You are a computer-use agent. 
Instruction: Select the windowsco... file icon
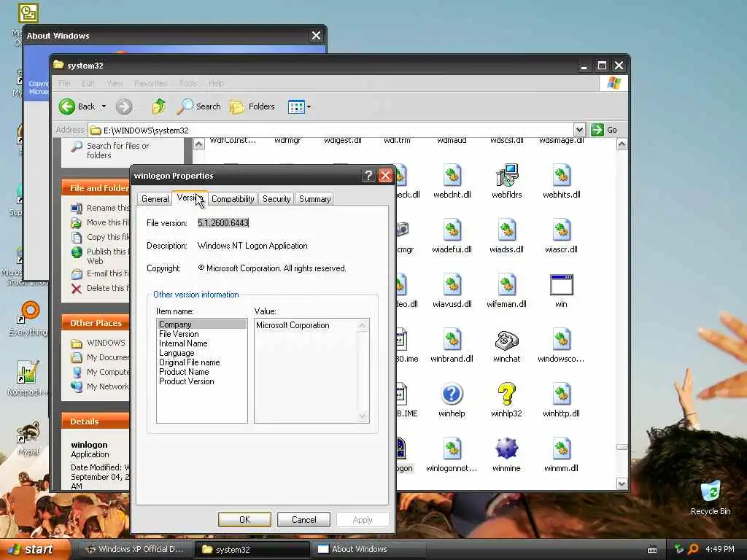[x=562, y=339]
